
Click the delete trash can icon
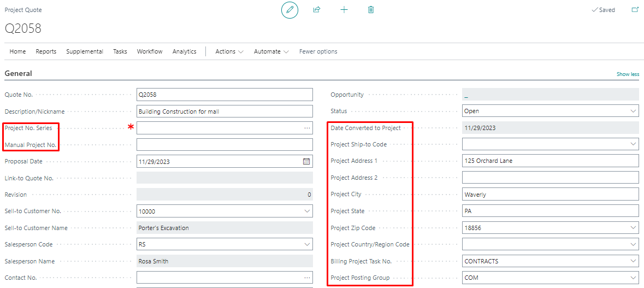371,10
